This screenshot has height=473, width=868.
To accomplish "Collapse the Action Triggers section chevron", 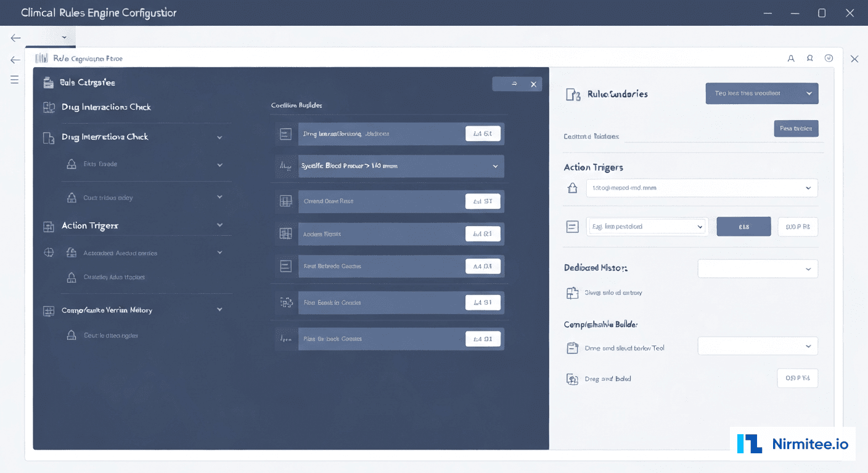I will (219, 225).
